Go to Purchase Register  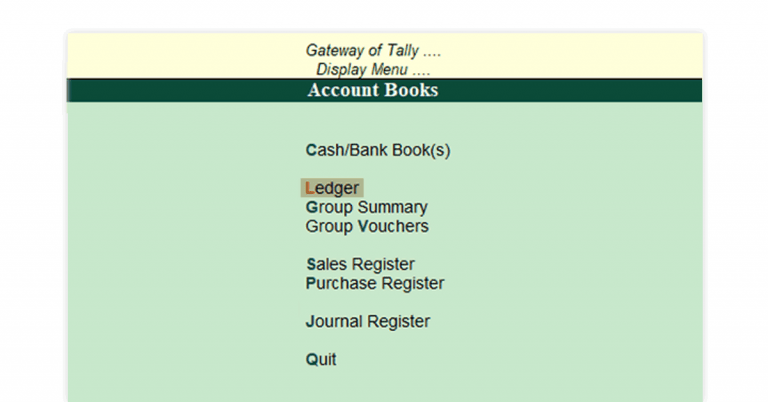(374, 284)
